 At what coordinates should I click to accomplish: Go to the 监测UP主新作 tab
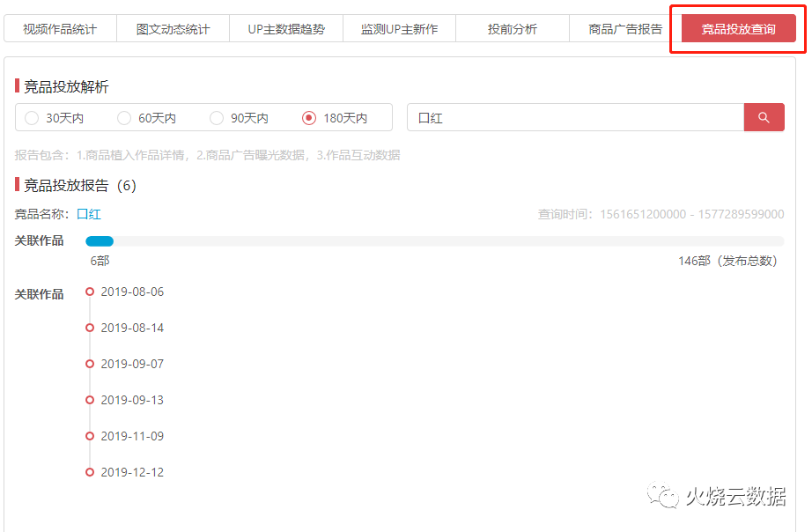[399, 29]
